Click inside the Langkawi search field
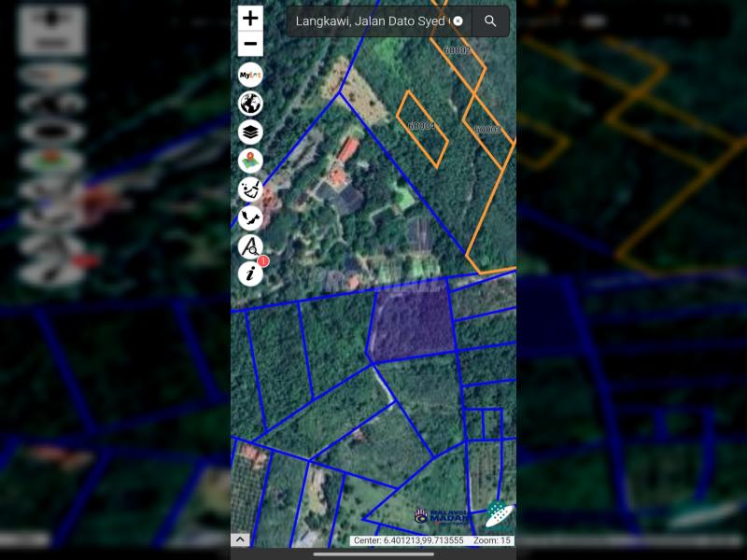Viewport: 747px width, 560px height. click(x=371, y=21)
